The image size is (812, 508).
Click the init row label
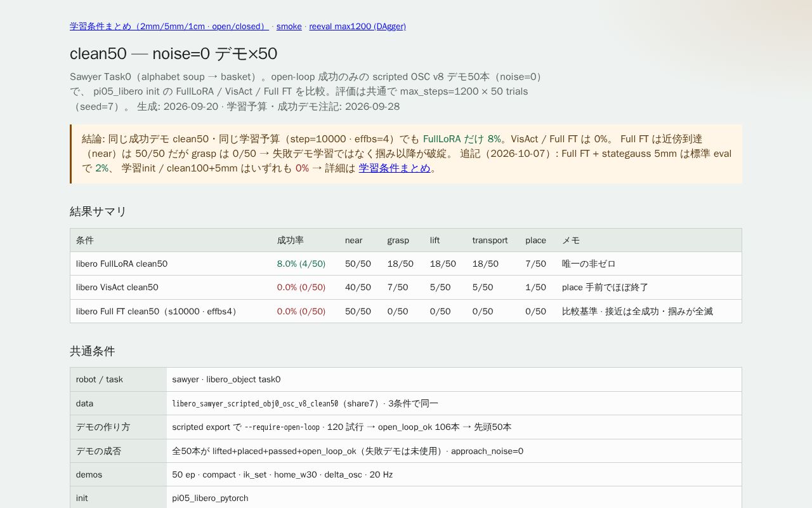coord(82,498)
